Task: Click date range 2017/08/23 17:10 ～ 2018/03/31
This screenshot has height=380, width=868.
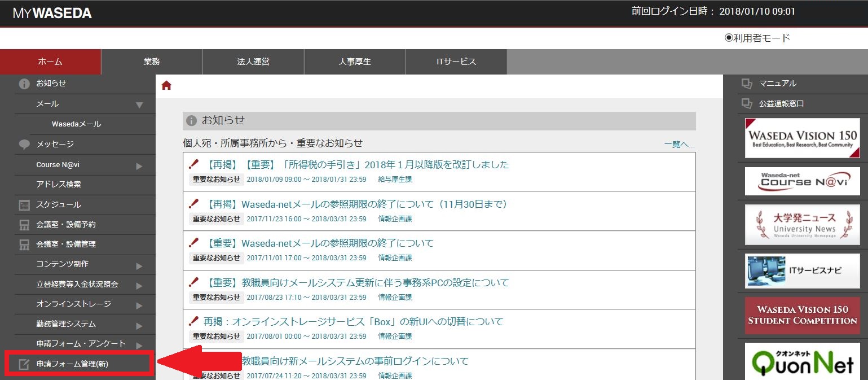Action: click(306, 298)
